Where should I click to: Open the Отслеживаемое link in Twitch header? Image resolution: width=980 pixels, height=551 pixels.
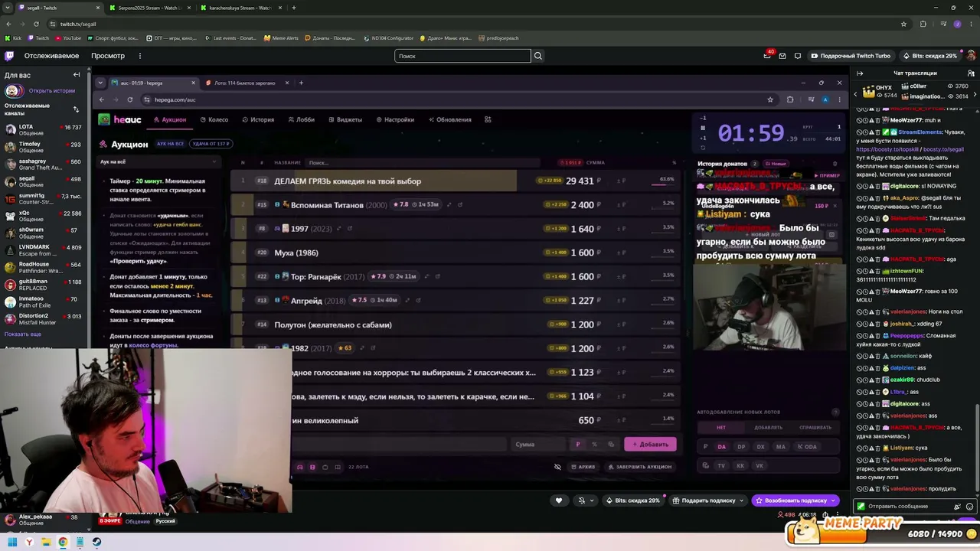[x=51, y=56]
